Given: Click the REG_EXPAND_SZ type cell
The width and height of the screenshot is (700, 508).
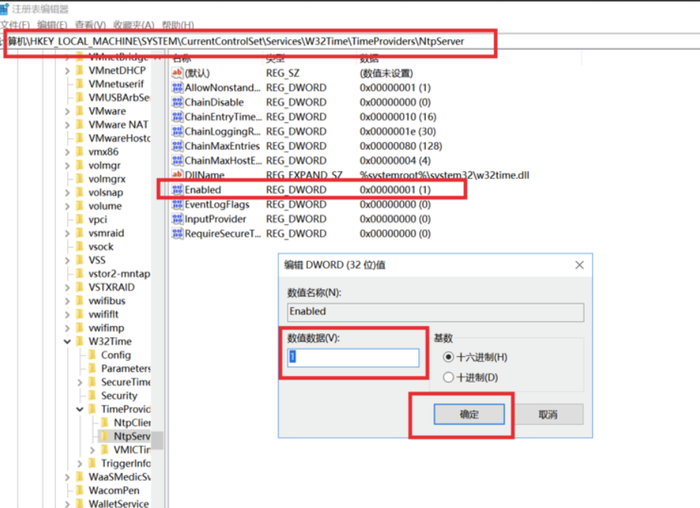Looking at the screenshot, I should pyautogui.click(x=304, y=175).
